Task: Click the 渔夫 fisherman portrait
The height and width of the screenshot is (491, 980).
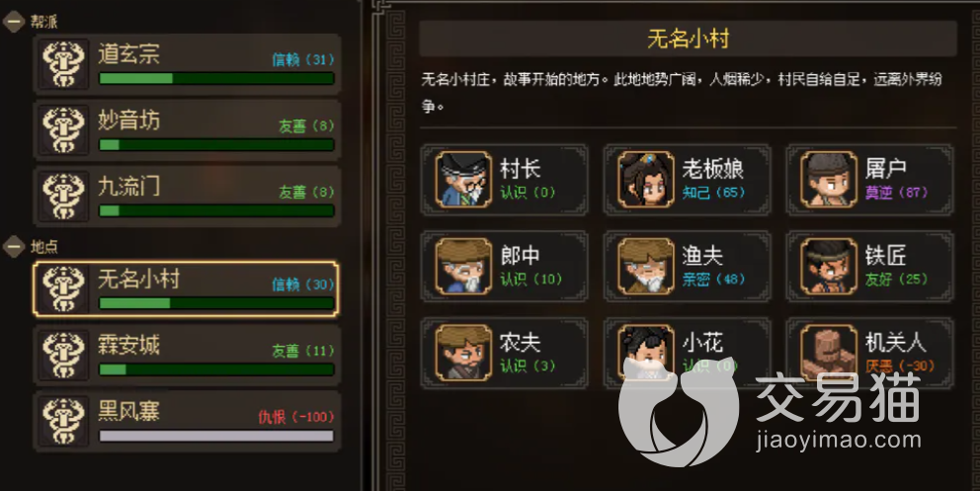Action: (646, 266)
